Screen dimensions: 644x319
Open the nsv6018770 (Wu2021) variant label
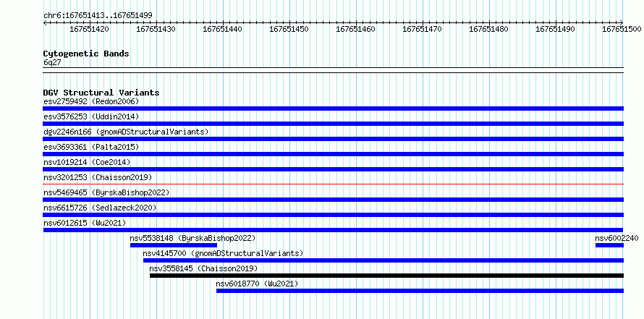257,284
